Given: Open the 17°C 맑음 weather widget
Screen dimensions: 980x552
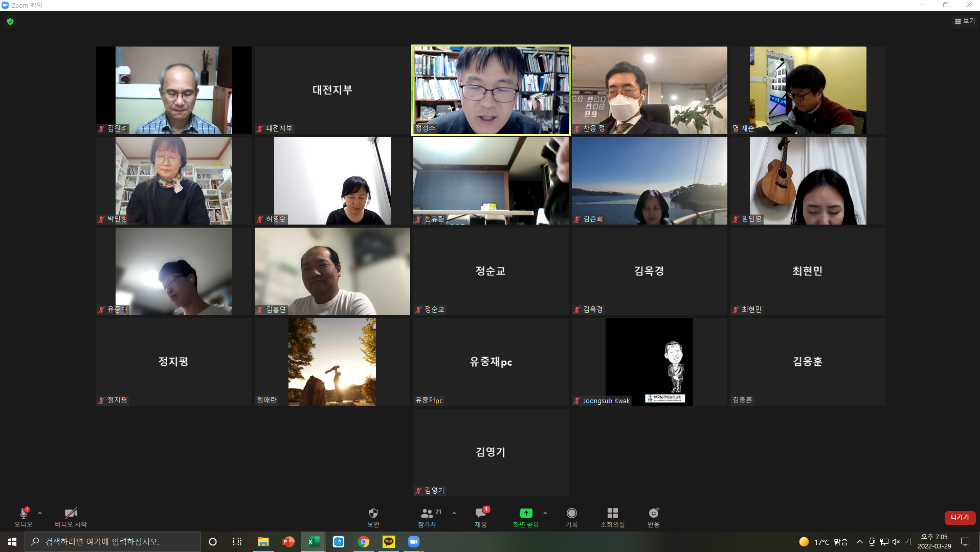Looking at the screenshot, I should tap(823, 542).
